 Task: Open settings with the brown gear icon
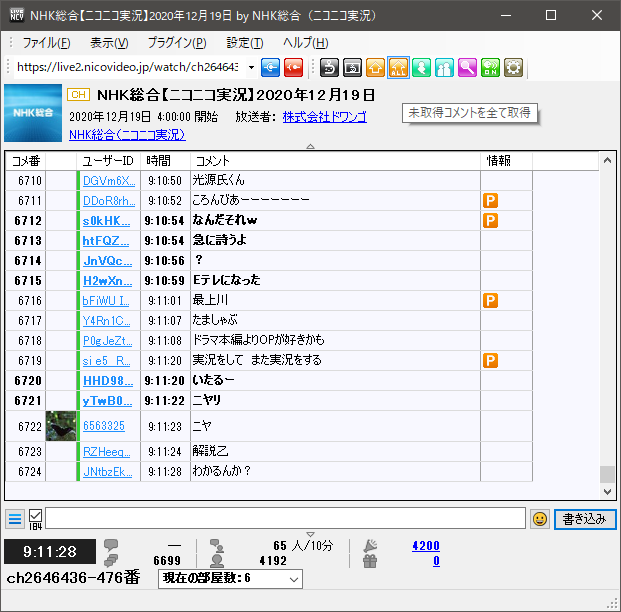tap(513, 67)
